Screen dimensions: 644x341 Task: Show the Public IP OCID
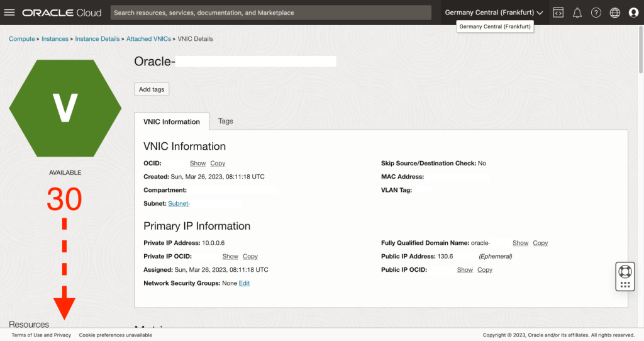[x=465, y=270]
